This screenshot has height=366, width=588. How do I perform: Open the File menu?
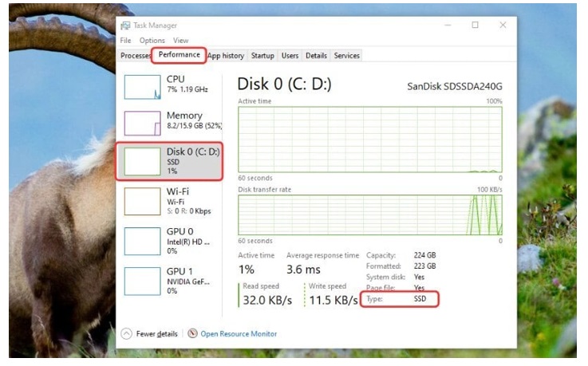(x=126, y=40)
